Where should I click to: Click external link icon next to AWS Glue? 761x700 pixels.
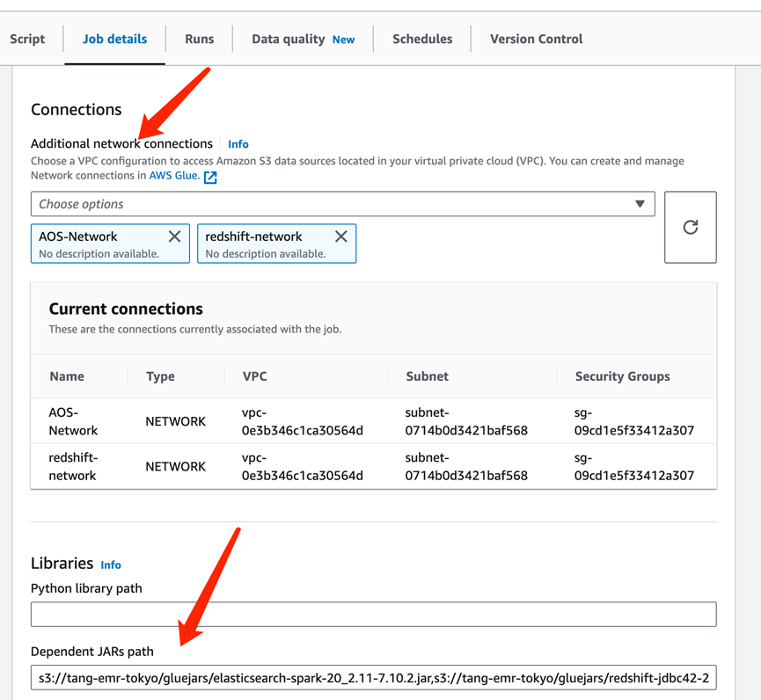click(x=210, y=177)
